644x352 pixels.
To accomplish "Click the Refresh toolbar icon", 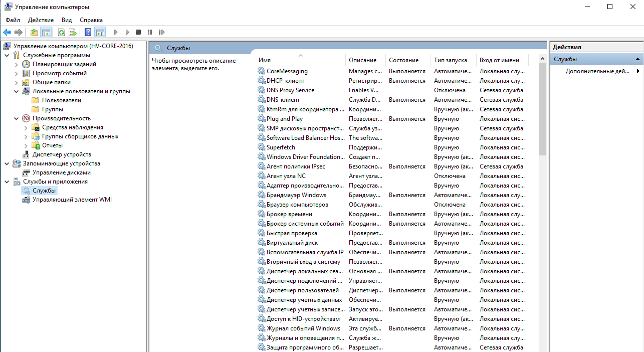I will click(61, 33).
